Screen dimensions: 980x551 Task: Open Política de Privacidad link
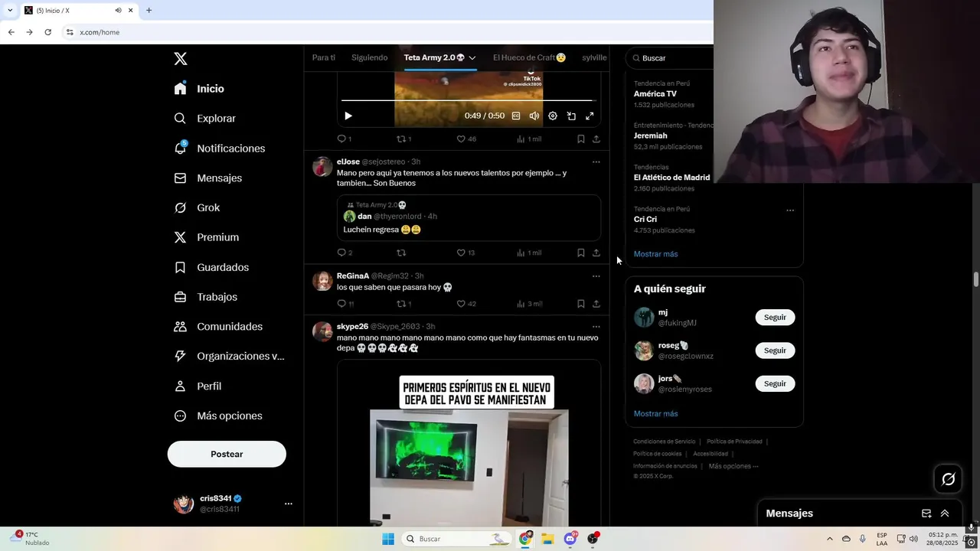(x=734, y=442)
